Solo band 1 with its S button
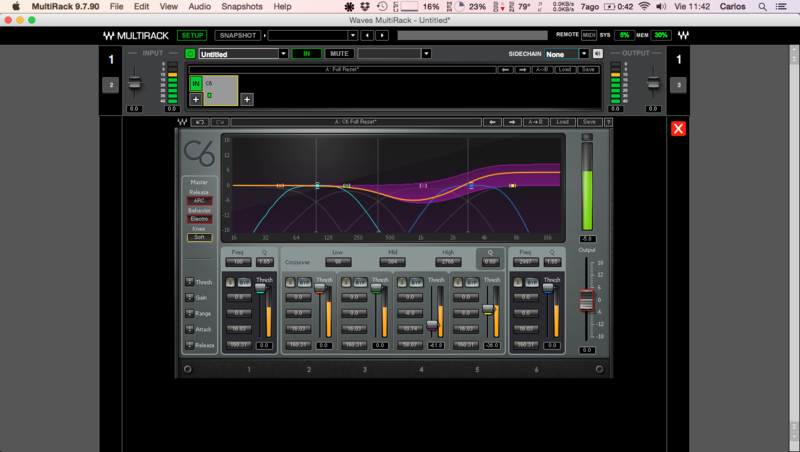800x452 pixels. pos(232,283)
